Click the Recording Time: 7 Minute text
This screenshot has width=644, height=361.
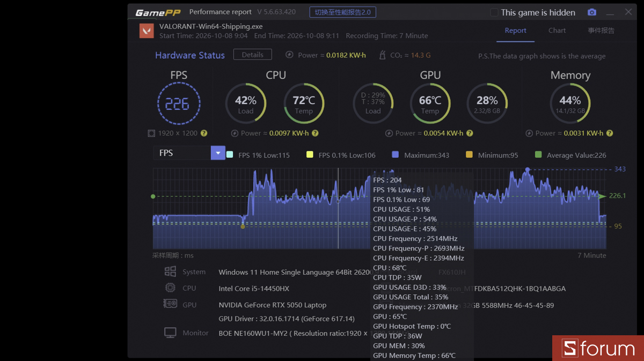[387, 36]
